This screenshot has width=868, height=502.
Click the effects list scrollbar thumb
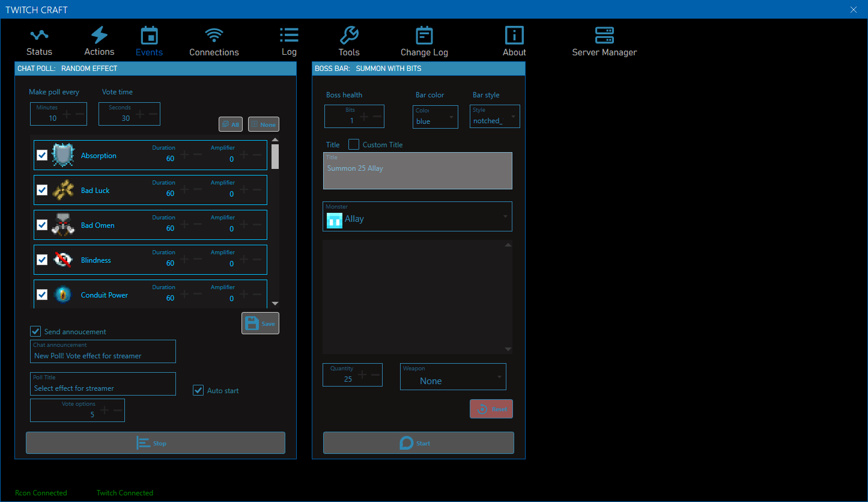pos(275,156)
